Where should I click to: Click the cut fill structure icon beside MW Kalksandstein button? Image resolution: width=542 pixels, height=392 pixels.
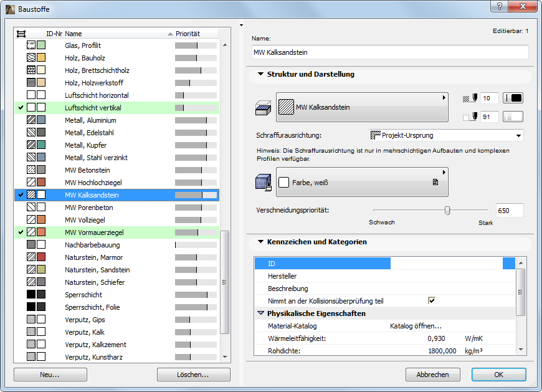coord(263,108)
